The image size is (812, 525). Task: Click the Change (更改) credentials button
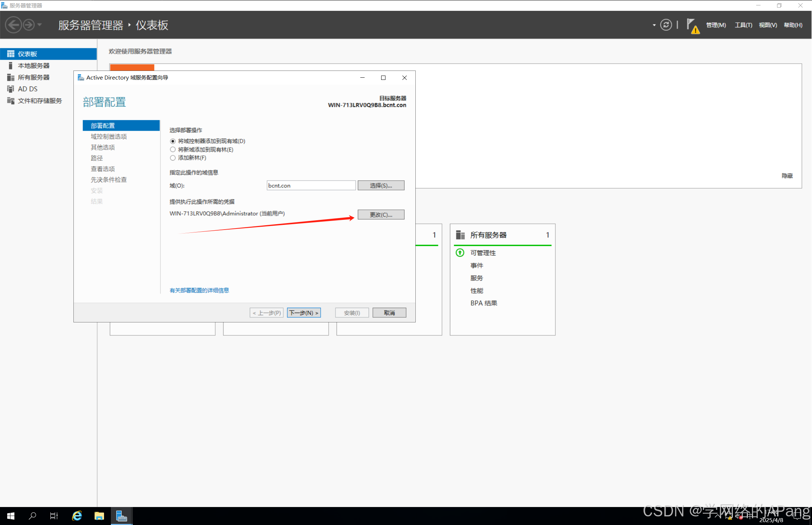pyautogui.click(x=381, y=214)
